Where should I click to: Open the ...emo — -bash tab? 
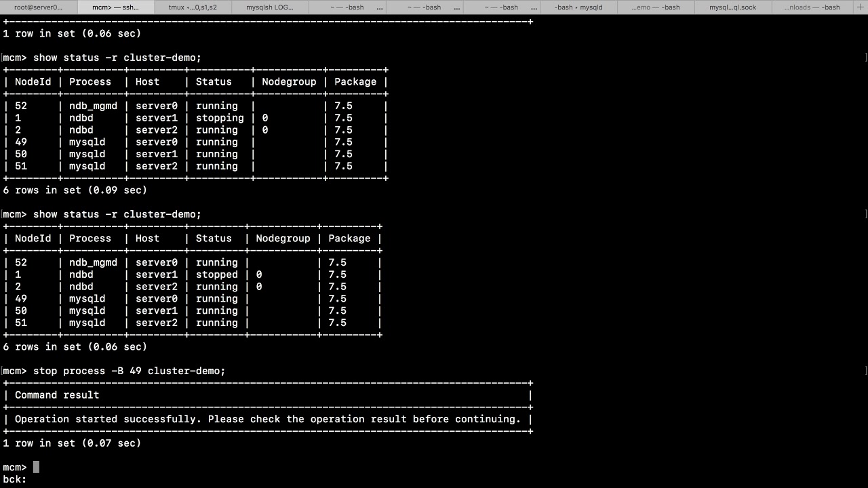coord(656,7)
